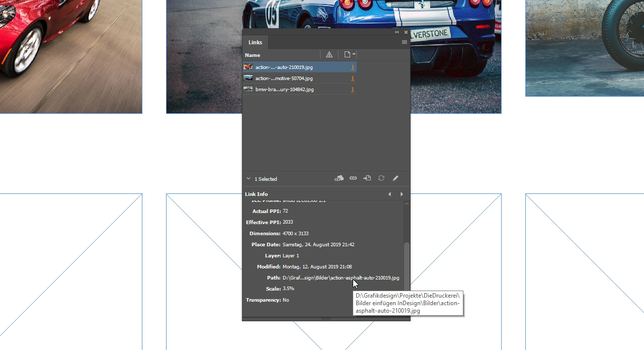Collapse the Links panel with double arrows
This screenshot has width=644, height=350.
396,32
